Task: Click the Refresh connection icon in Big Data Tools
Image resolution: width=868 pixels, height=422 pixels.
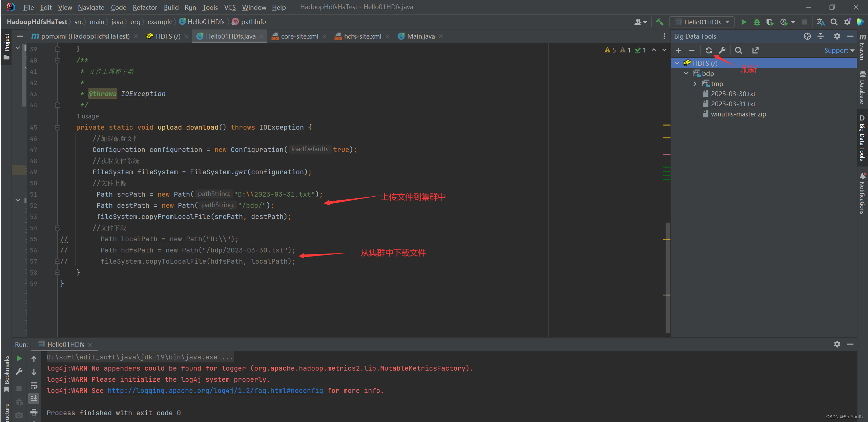Action: tap(708, 50)
